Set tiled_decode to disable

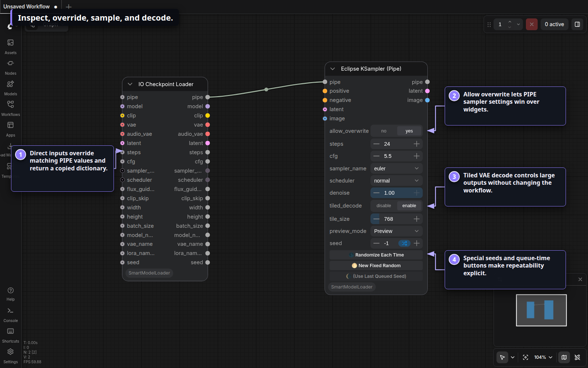click(x=384, y=206)
